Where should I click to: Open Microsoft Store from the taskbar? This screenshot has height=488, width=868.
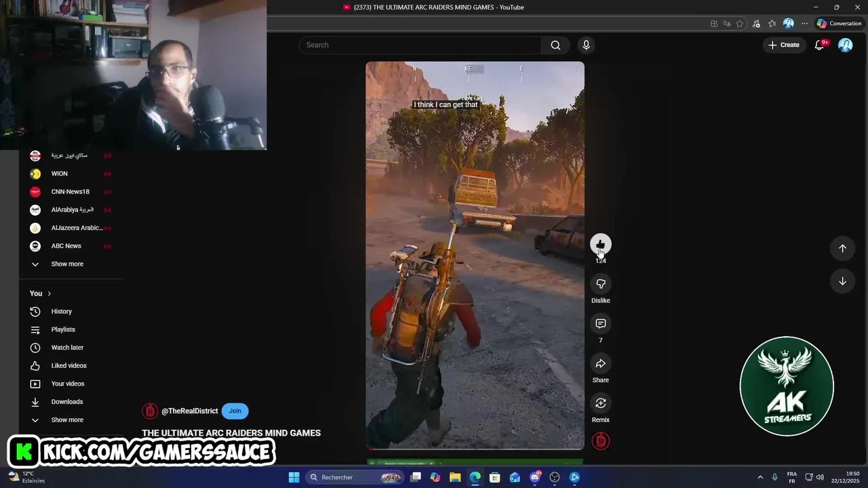coord(495,477)
